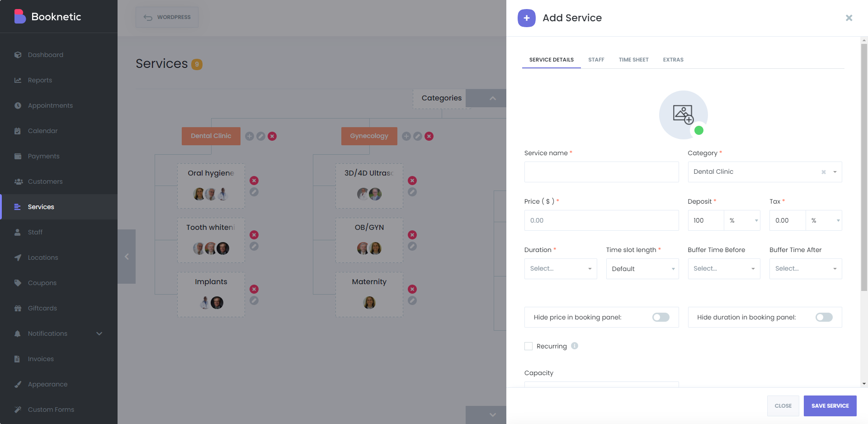Open the Category dropdown
The width and height of the screenshot is (868, 424).
(x=765, y=172)
